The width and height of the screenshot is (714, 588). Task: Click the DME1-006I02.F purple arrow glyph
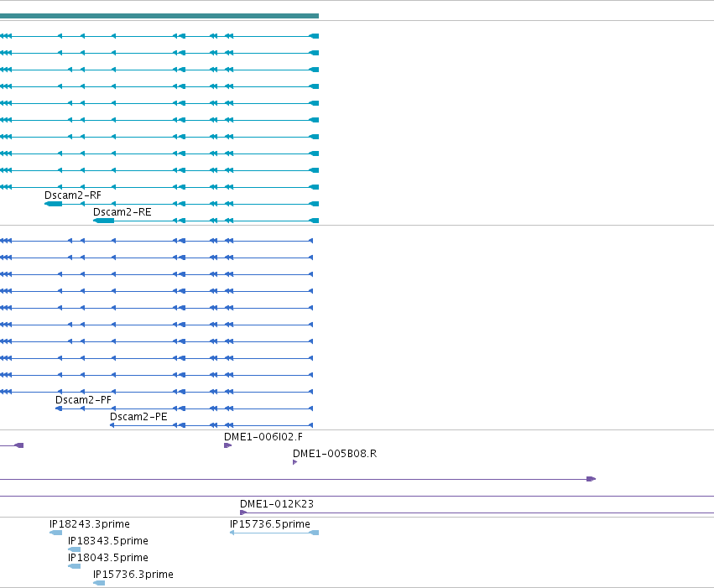227,445
